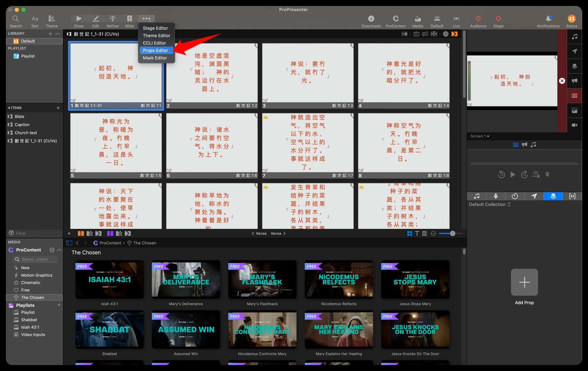Seek on the media progress bar

(x=524, y=164)
